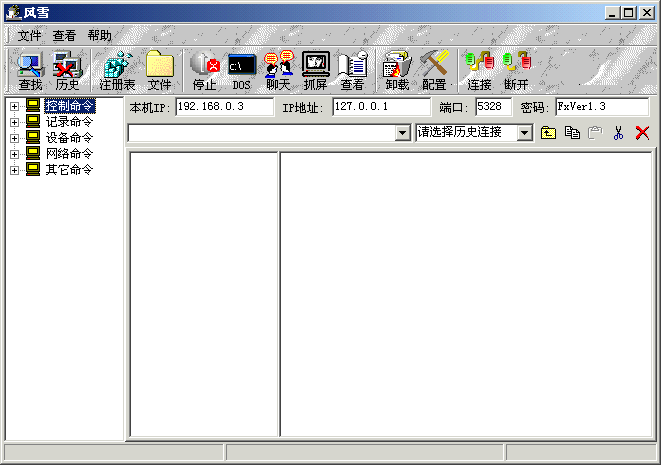The image size is (661, 465).
Task: Expand the 控制命令 tree node
Action: tap(15, 106)
